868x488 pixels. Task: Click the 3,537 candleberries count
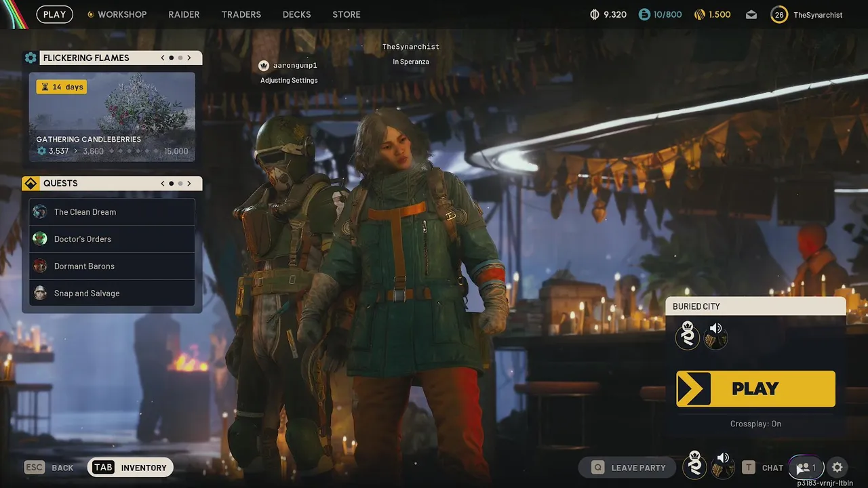coord(59,151)
